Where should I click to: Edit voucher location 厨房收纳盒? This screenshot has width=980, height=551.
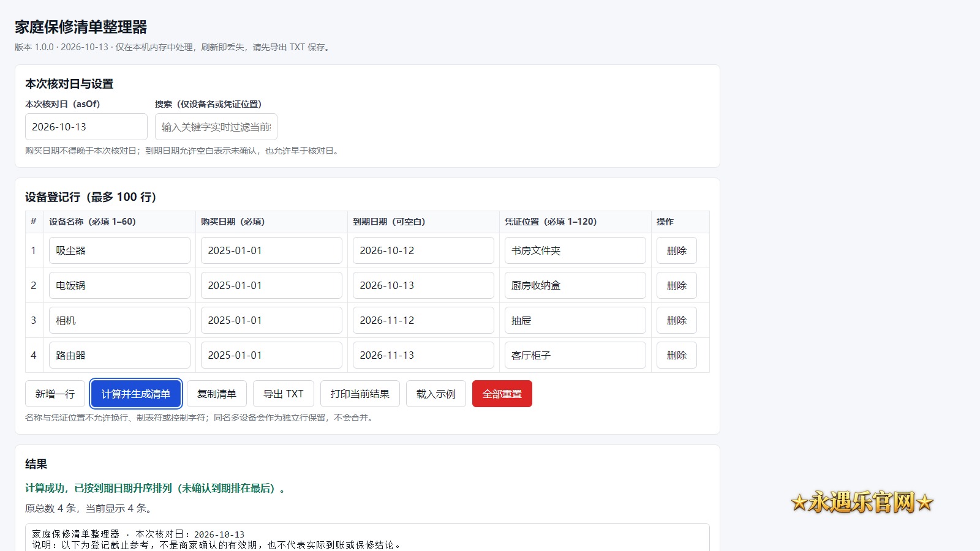(575, 285)
